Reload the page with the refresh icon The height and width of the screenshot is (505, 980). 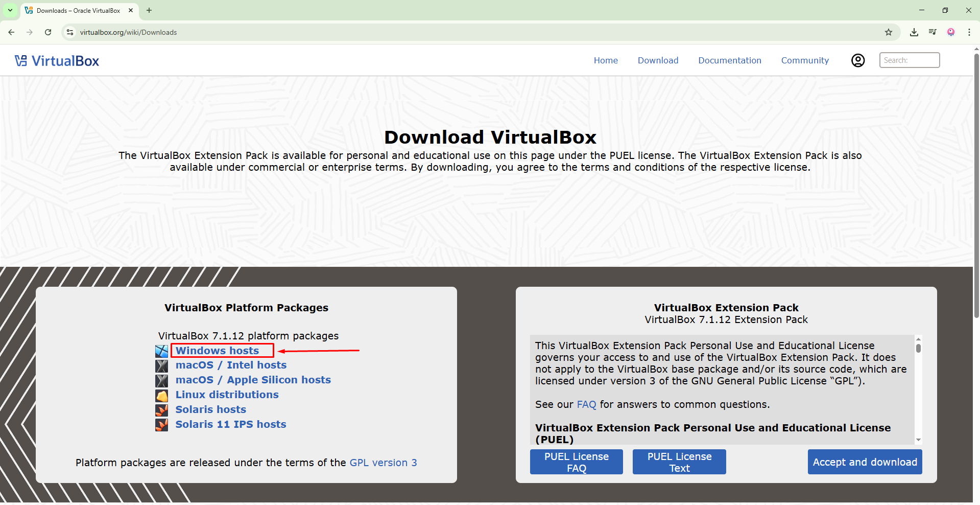pos(48,32)
